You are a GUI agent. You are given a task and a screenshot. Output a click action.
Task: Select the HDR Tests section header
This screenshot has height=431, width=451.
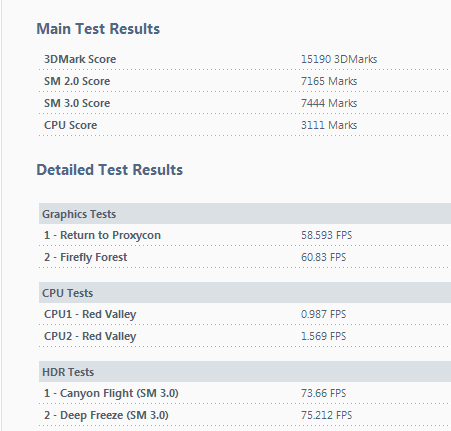coord(245,372)
